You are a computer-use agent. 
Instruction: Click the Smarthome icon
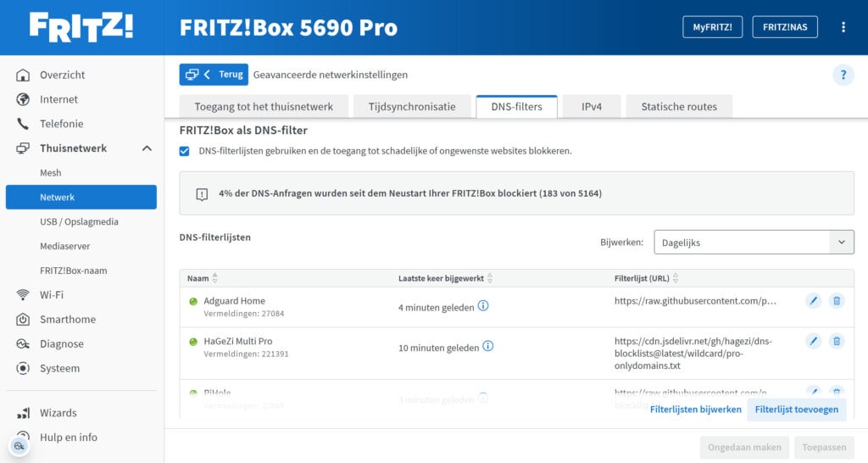click(x=23, y=319)
